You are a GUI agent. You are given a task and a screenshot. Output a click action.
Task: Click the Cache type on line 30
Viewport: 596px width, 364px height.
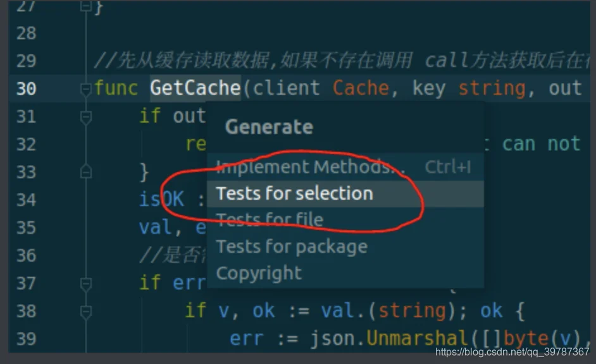coord(361,88)
